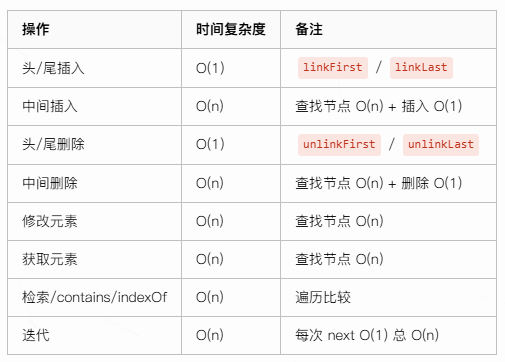
Task: Select the 操作 column header
Action: (36, 29)
